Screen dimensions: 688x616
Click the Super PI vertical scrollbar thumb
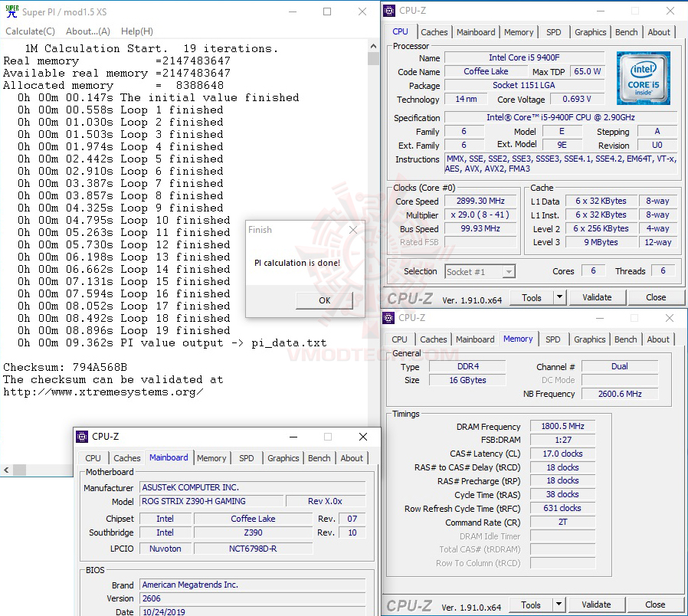pos(373,59)
